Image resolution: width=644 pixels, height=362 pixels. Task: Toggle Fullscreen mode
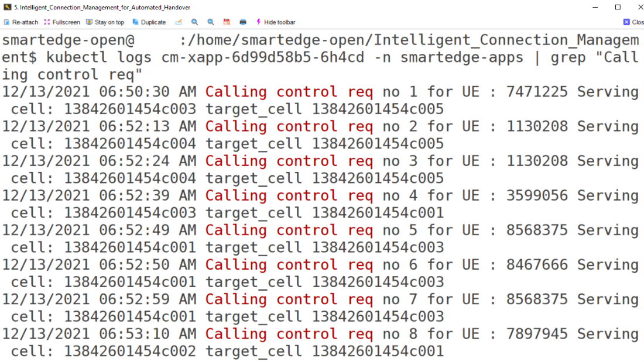[x=62, y=22]
